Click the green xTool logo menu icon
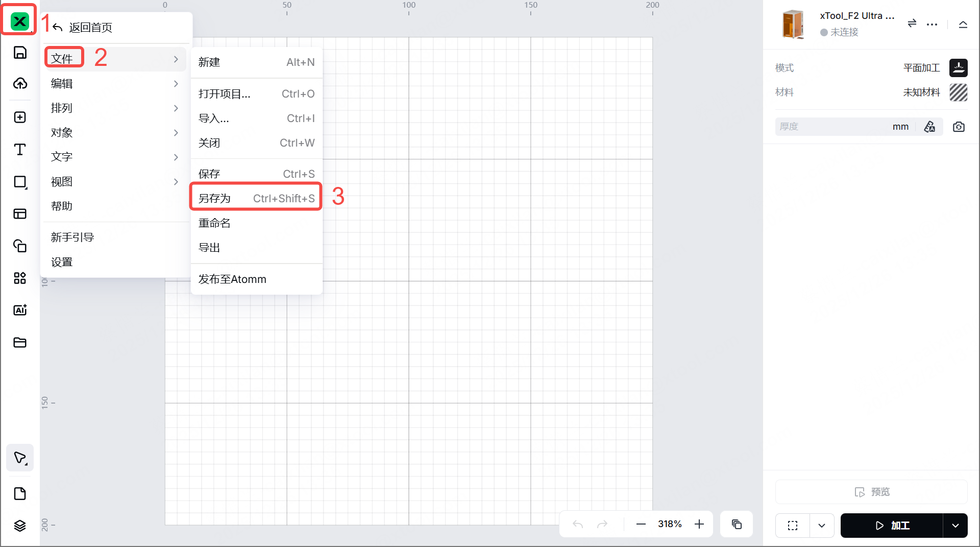Viewport: 980px width, 547px height. click(19, 21)
